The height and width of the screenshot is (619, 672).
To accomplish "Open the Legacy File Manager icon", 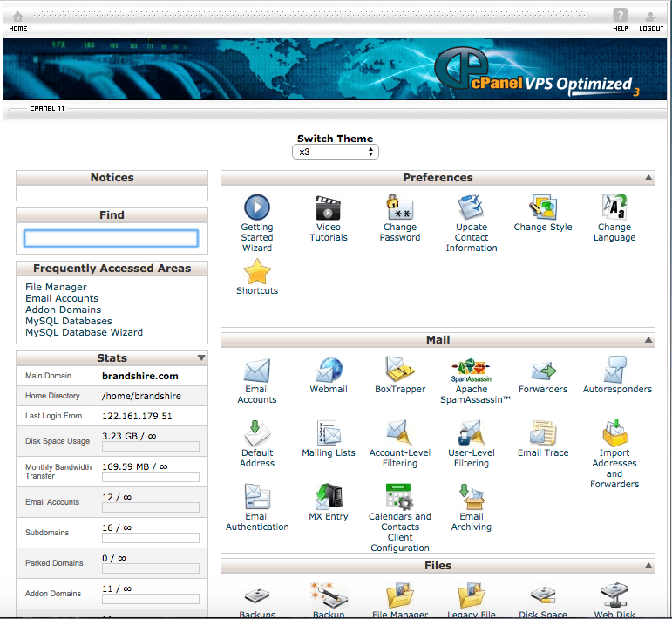I will (471, 595).
